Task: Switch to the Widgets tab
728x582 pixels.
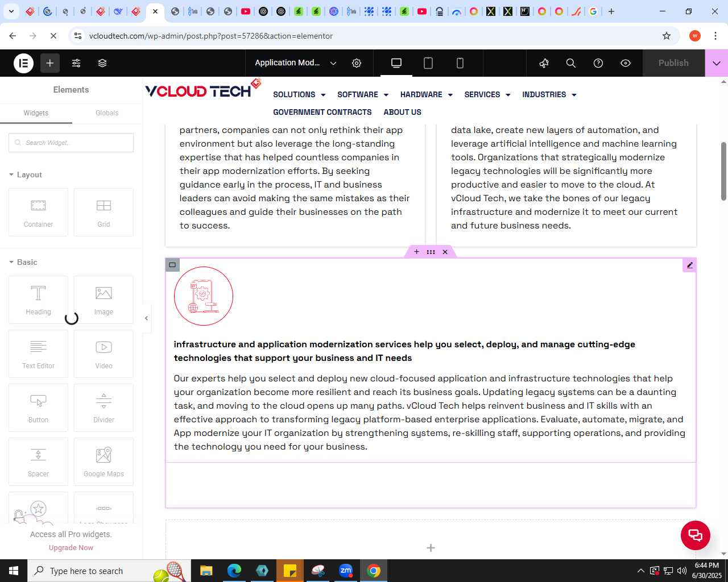Action: click(36, 113)
